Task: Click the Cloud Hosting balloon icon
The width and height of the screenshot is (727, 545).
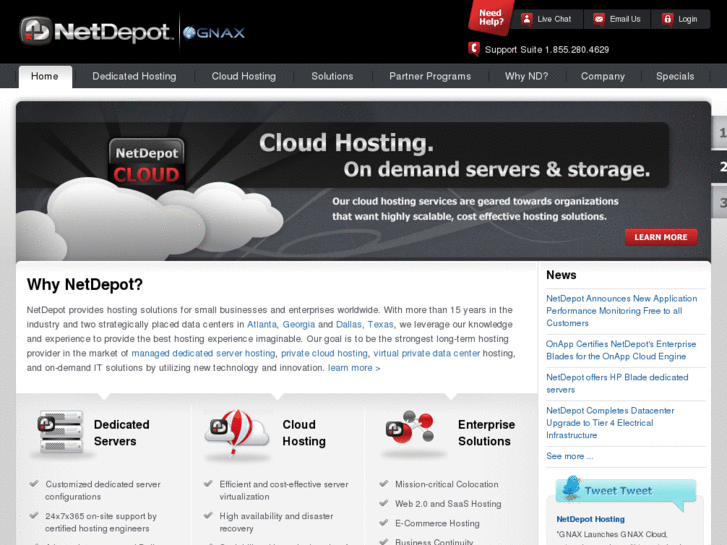Action: tap(237, 432)
